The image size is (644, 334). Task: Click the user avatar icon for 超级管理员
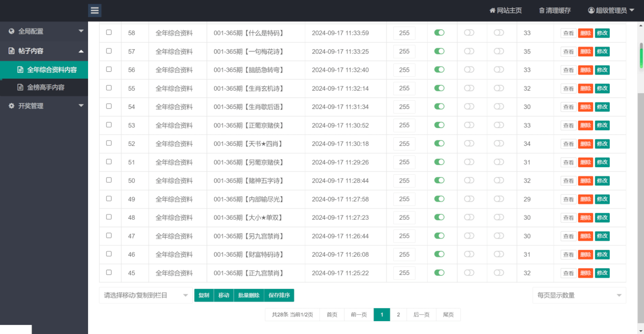[591, 11]
